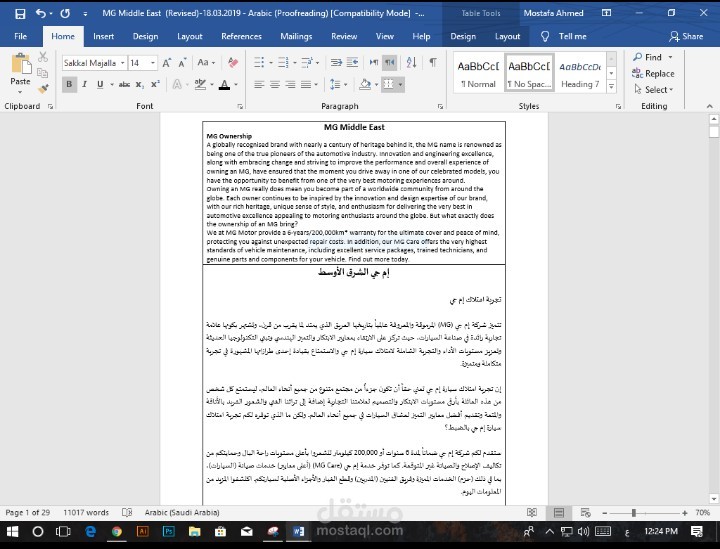Switch to the Mailings tab
The width and height of the screenshot is (720, 549).
(296, 36)
